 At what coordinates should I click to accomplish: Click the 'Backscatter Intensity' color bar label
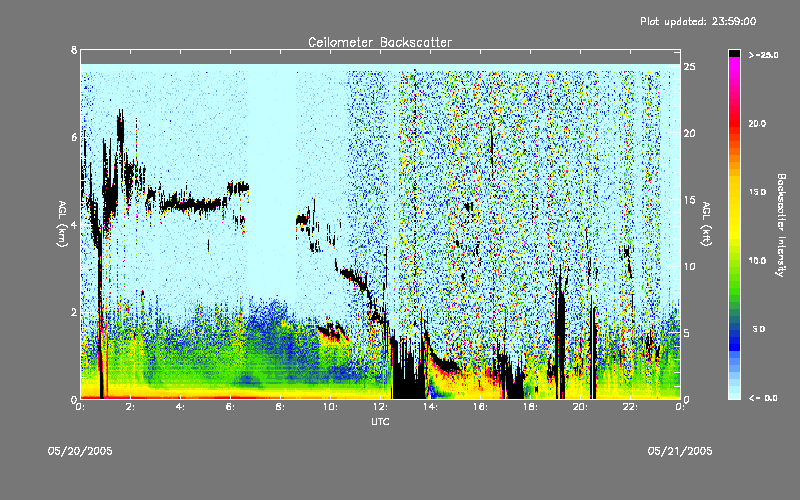[781, 225]
